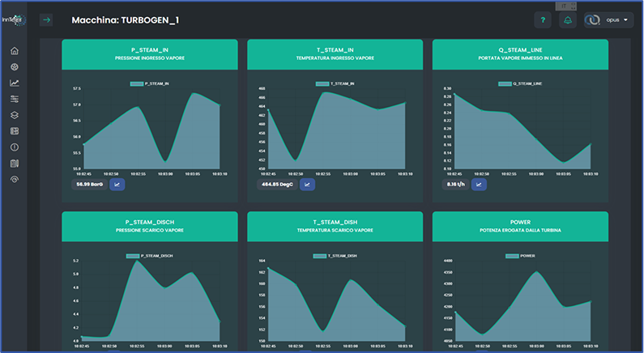Image resolution: width=644 pixels, height=353 pixels.
Task: Open the alert exclamation circle sidebar icon
Action: [x=15, y=147]
